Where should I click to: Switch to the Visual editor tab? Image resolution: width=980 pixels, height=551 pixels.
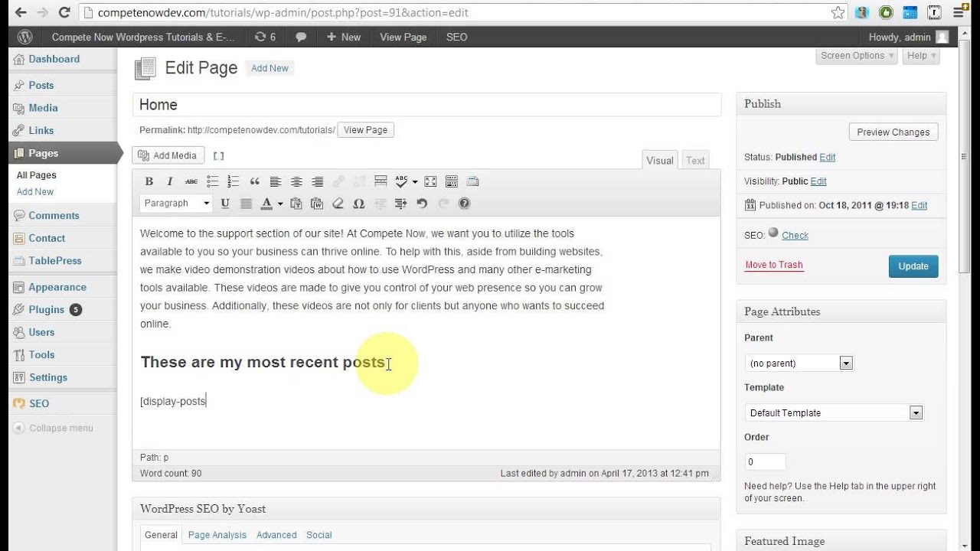(660, 160)
